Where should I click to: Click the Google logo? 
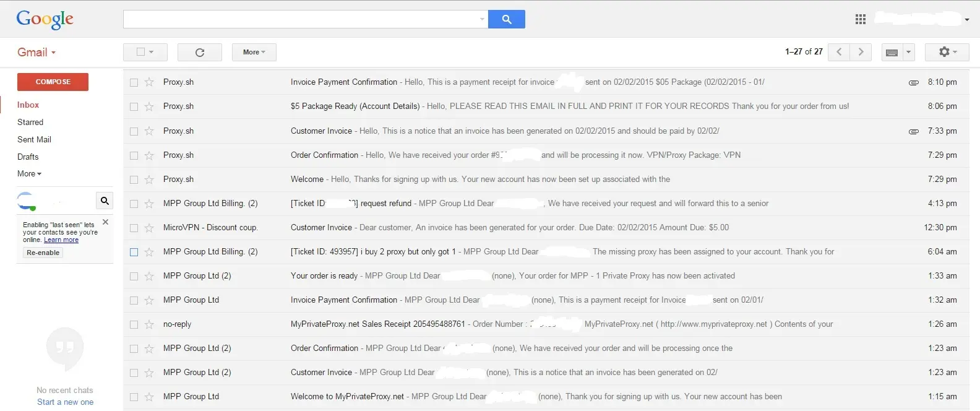(x=45, y=20)
